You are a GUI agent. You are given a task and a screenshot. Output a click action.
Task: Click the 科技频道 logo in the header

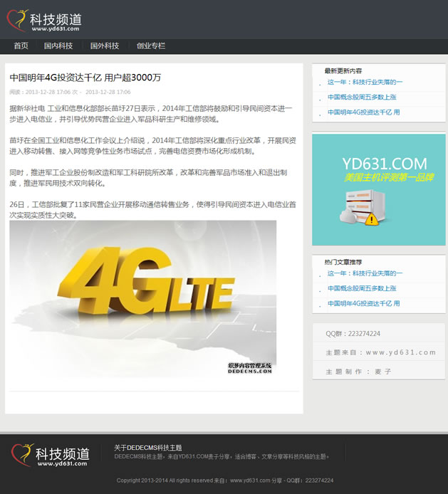(44, 20)
